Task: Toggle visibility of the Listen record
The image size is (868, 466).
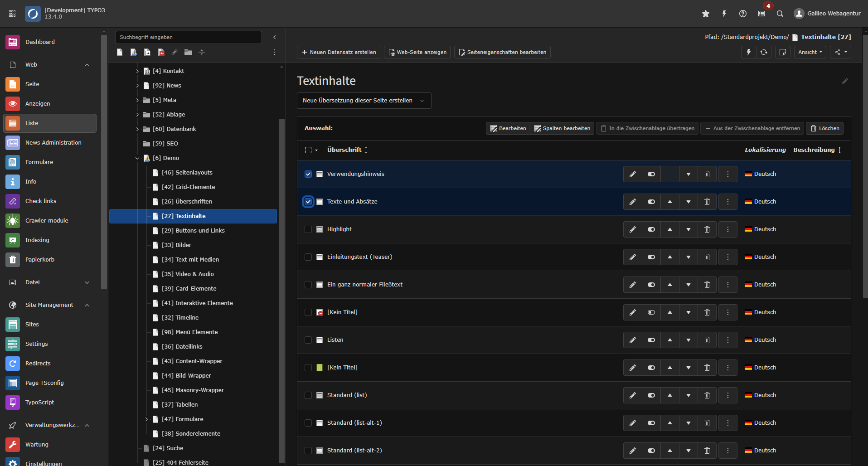Action: click(651, 340)
